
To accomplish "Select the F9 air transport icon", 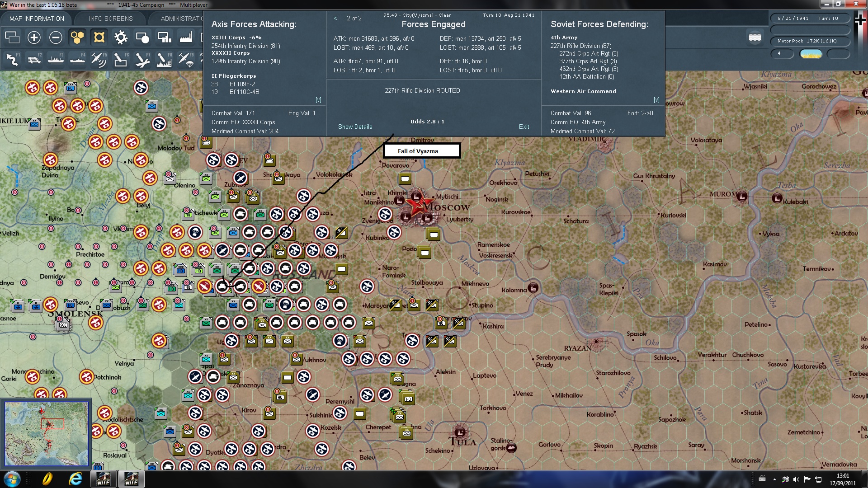I will pos(186,60).
